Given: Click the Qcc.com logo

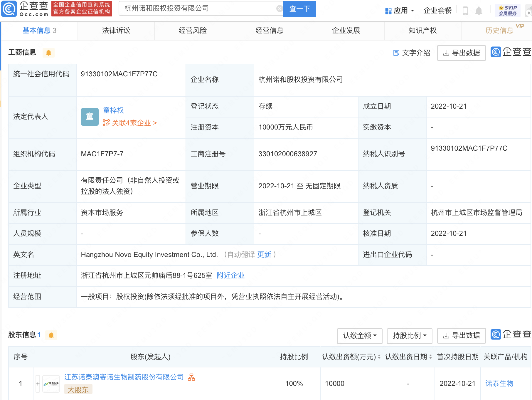Looking at the screenshot, I should [x=25, y=9].
